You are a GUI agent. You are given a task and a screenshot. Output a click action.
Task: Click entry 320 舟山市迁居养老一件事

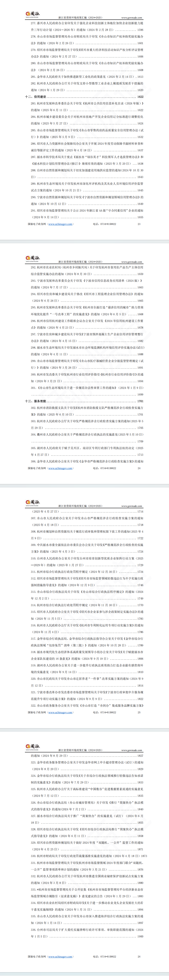(87, 682)
